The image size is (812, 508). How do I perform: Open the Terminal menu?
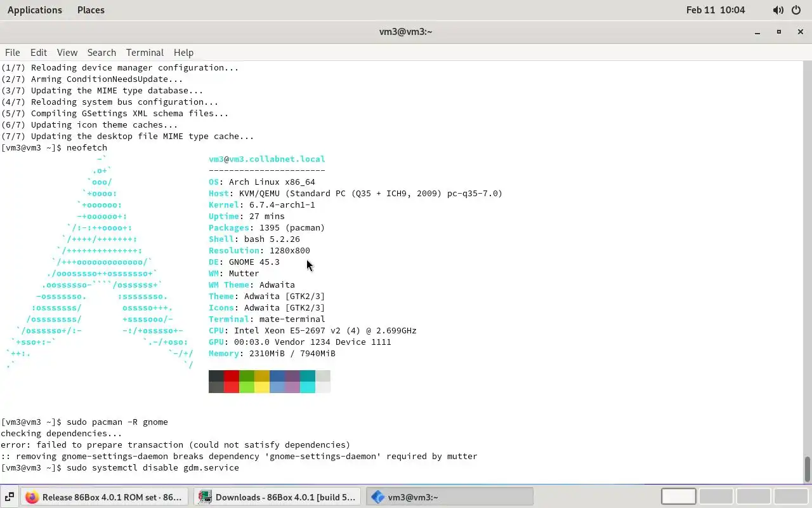pos(145,53)
